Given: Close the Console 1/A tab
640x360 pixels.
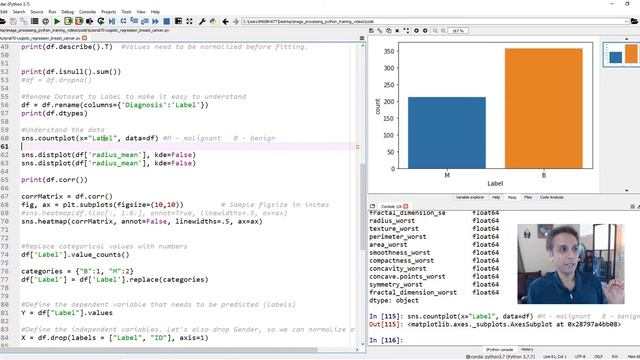Looking at the screenshot, I should 406,207.
